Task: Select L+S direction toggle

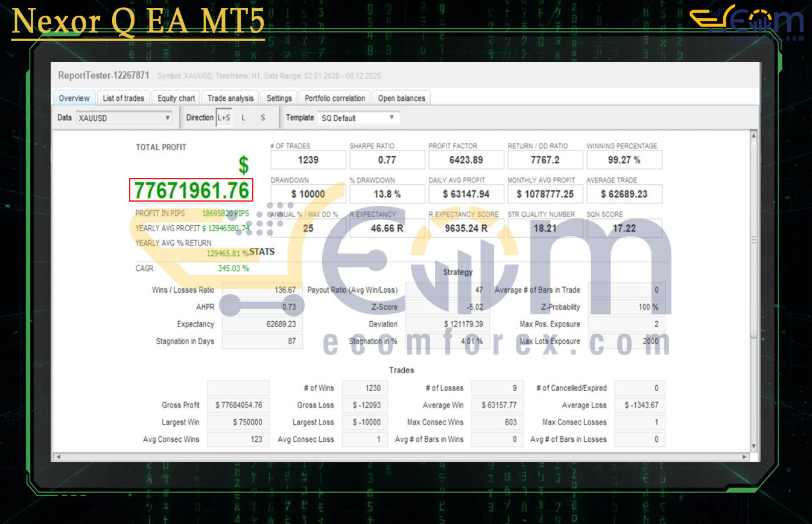Action: [224, 118]
